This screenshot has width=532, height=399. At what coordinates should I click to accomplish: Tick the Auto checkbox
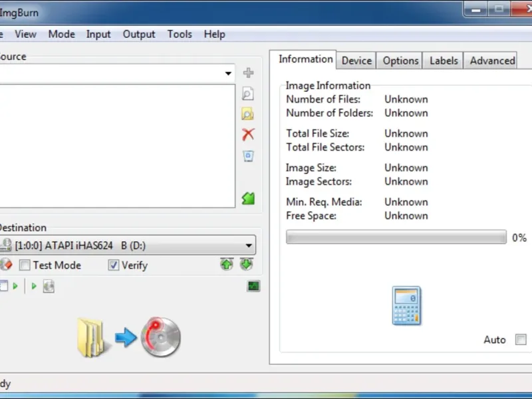pos(521,339)
